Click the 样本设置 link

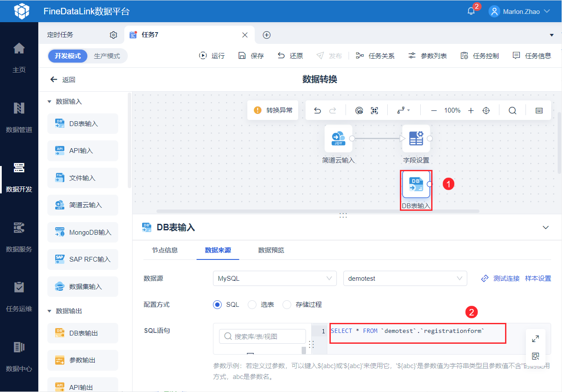(x=538, y=279)
